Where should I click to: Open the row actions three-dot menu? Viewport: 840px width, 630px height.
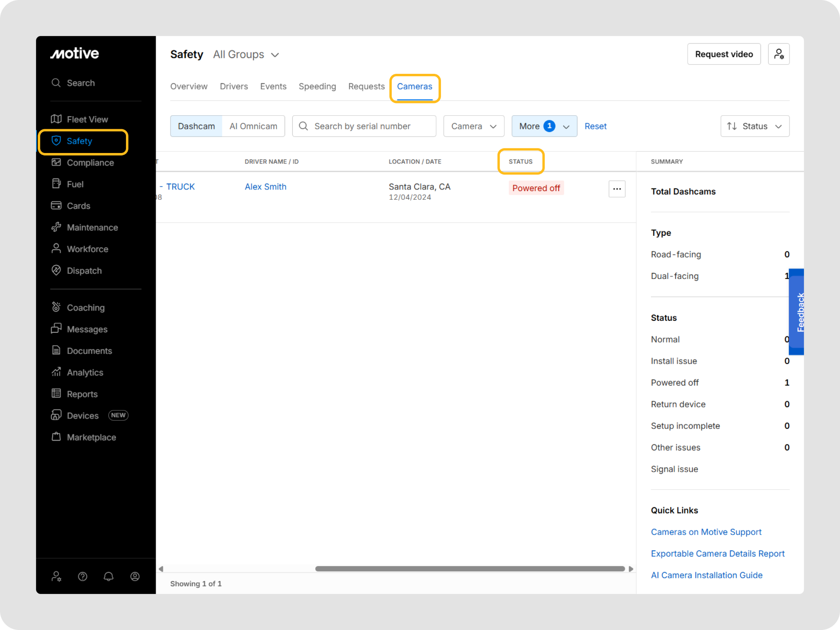[x=616, y=189]
